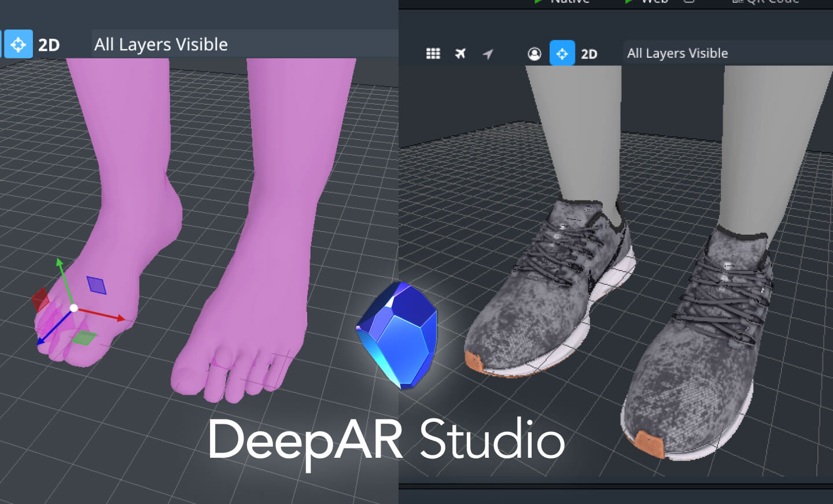Toggle 2D mode in the left viewport

pos(49,45)
